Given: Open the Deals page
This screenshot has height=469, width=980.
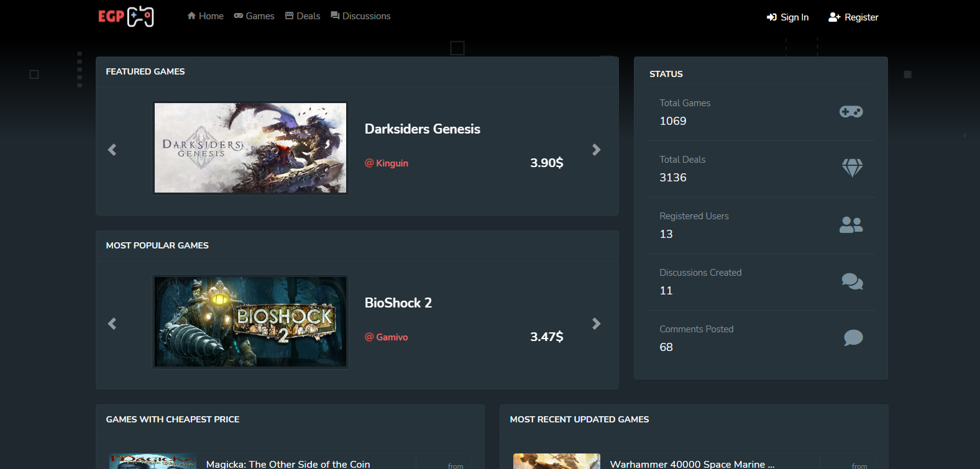Looking at the screenshot, I should pyautogui.click(x=303, y=16).
